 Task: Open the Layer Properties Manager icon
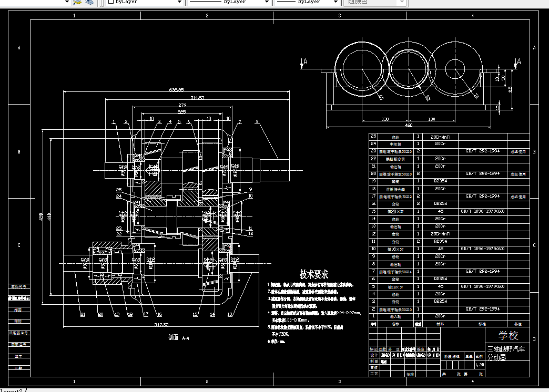pyautogui.click(x=77, y=2)
